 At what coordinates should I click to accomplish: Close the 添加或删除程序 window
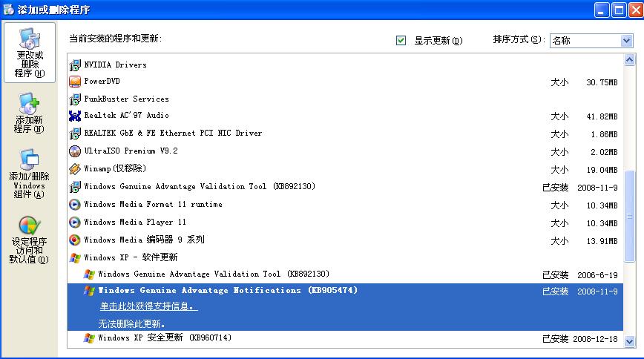pos(636,10)
